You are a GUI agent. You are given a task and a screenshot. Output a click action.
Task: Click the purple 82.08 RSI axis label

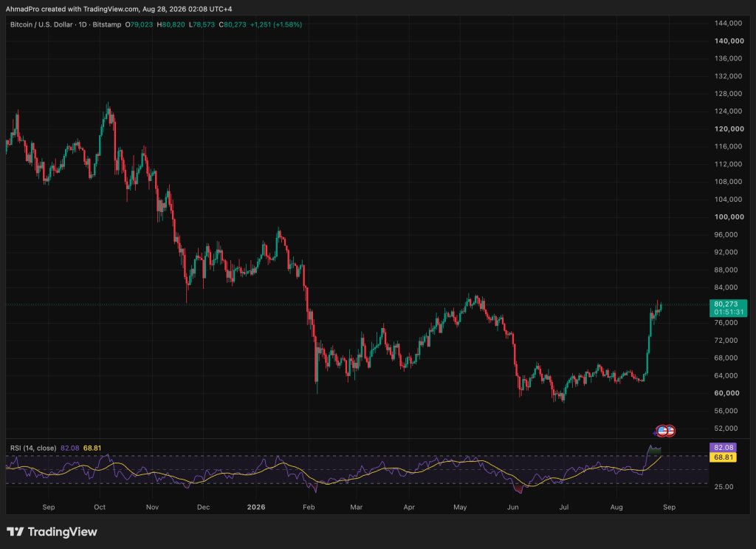click(723, 448)
